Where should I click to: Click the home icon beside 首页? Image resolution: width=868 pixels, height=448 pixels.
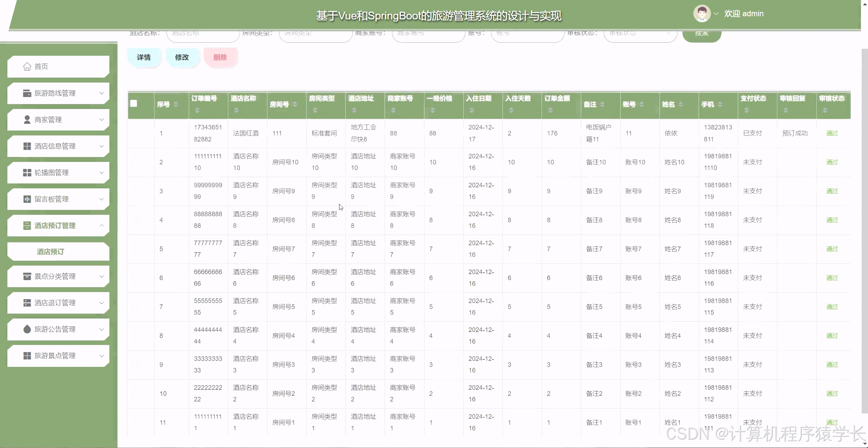(x=27, y=66)
